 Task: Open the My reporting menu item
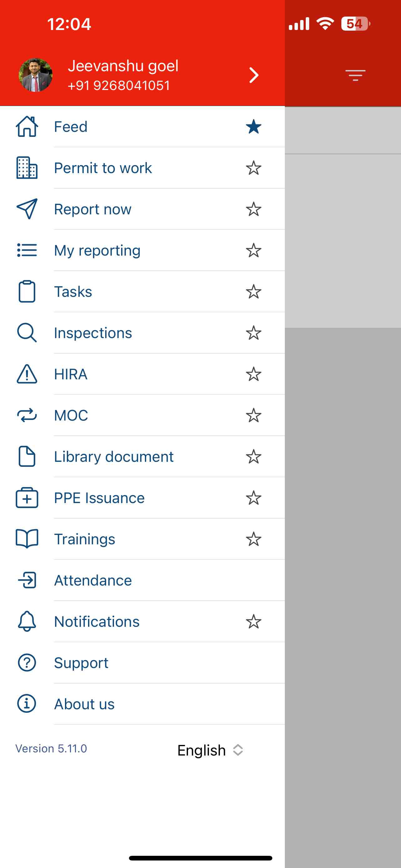(x=97, y=250)
